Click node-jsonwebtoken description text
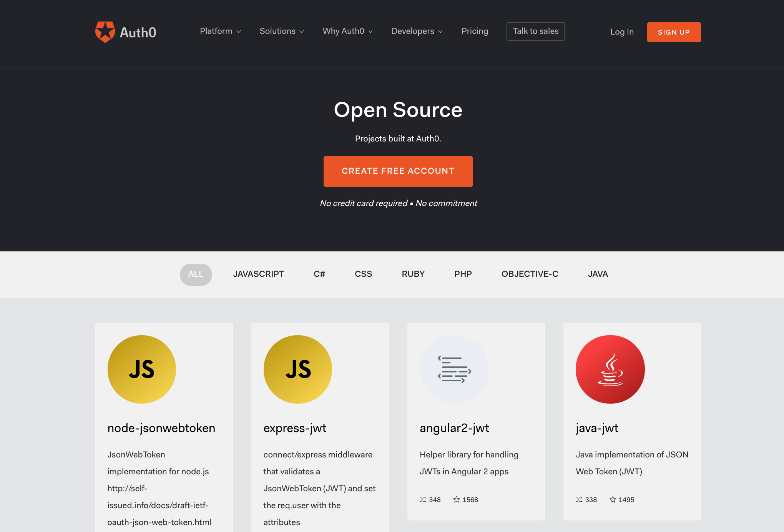Screen dimensions: 784x532 [159, 489]
